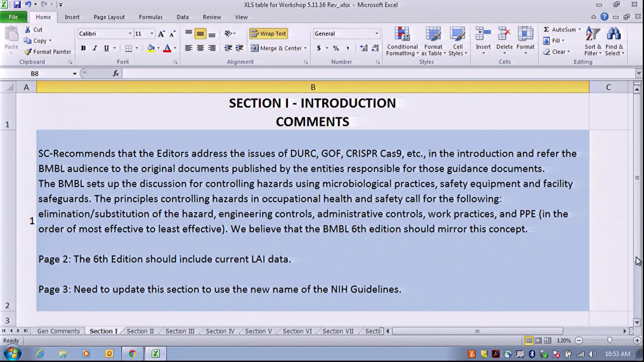Click the Clear button
The height and width of the screenshot is (362, 644).
pyautogui.click(x=556, y=52)
